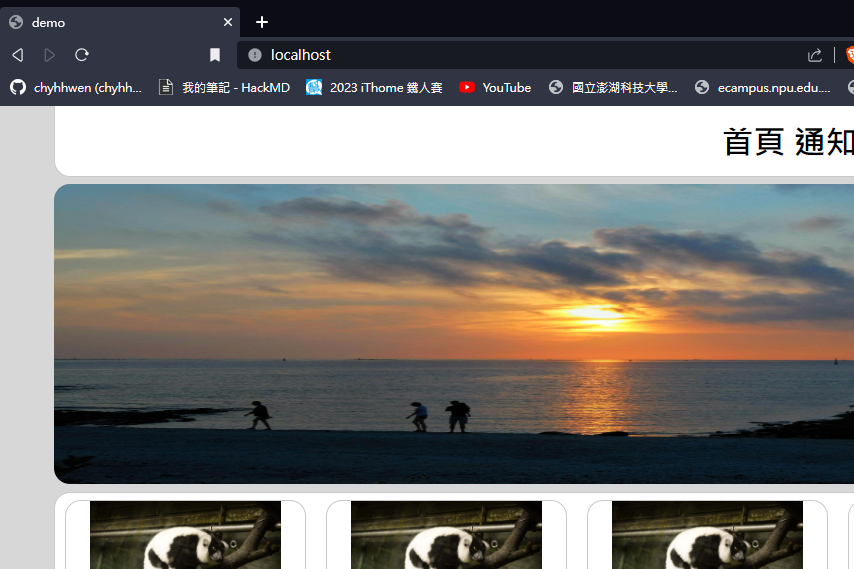Screen dimensions: 854x569
Task: Open 通知 in the page navigation
Action: 824,142
